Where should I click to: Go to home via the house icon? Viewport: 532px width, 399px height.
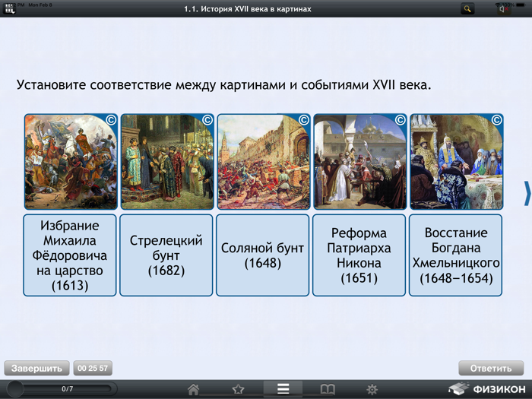tap(193, 389)
